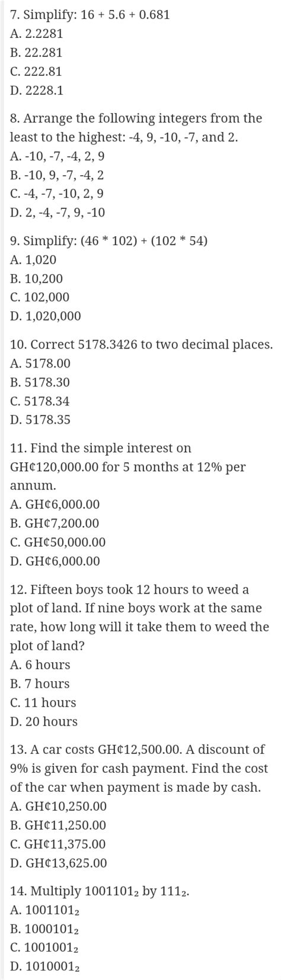The height and width of the screenshot is (980, 281).
Task: Select option A. 6 hours
Action: pos(40,665)
